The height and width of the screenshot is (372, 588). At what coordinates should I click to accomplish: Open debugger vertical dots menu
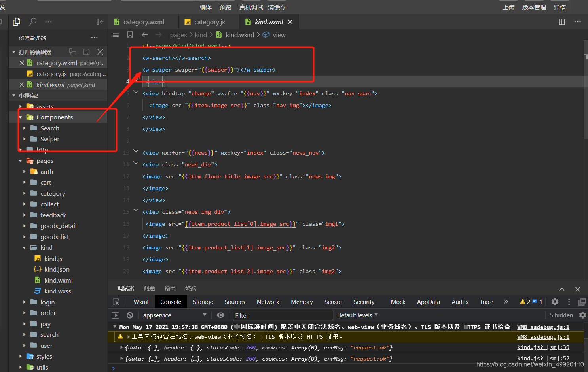[x=569, y=302]
